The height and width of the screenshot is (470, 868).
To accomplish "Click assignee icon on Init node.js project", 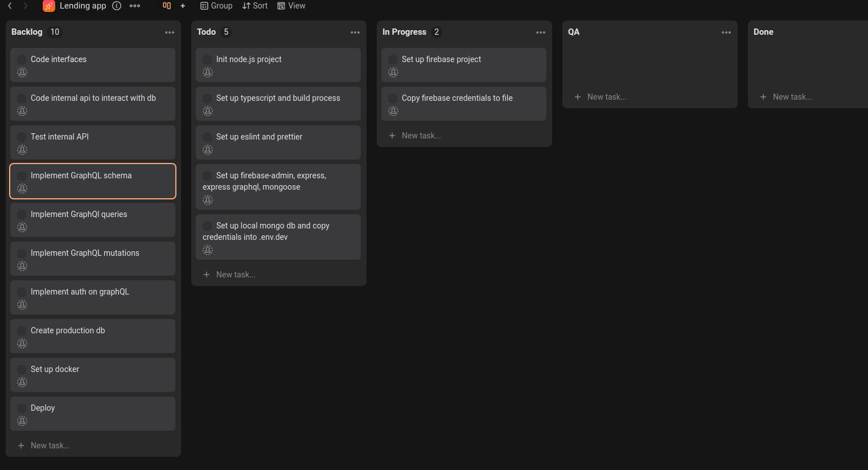I will pyautogui.click(x=208, y=72).
